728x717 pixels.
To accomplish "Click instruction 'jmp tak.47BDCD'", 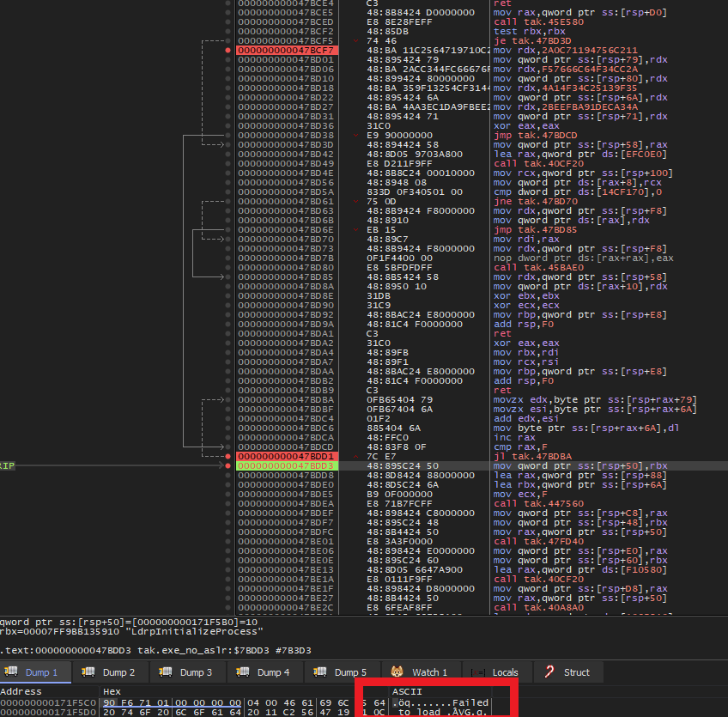I will 535,135.
